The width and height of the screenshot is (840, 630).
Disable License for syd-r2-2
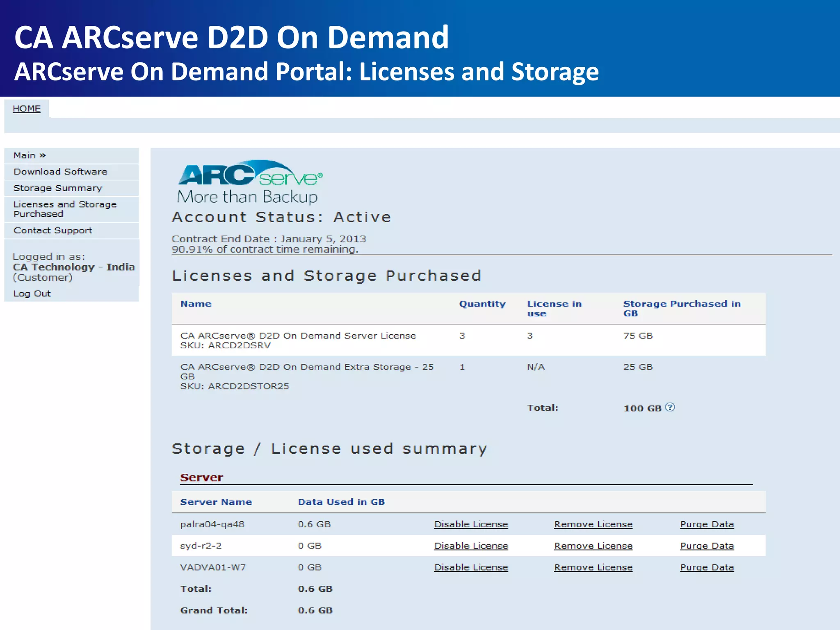pyautogui.click(x=471, y=546)
